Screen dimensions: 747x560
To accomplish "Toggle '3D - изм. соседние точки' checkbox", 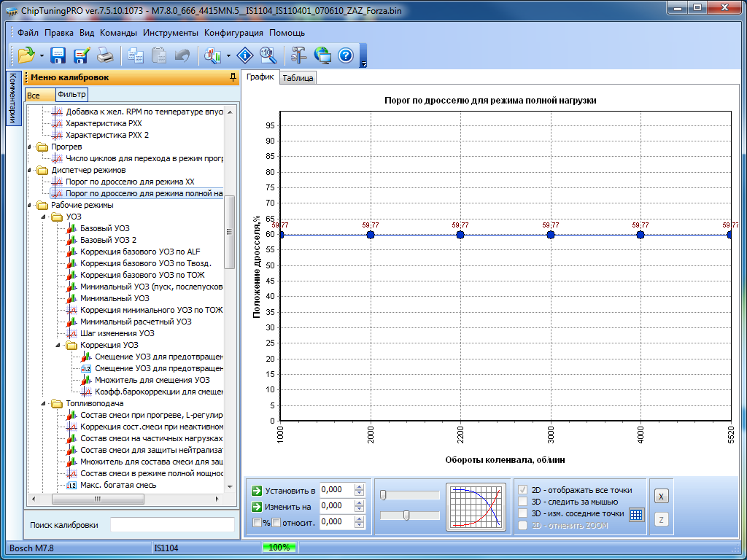I will pos(522,513).
